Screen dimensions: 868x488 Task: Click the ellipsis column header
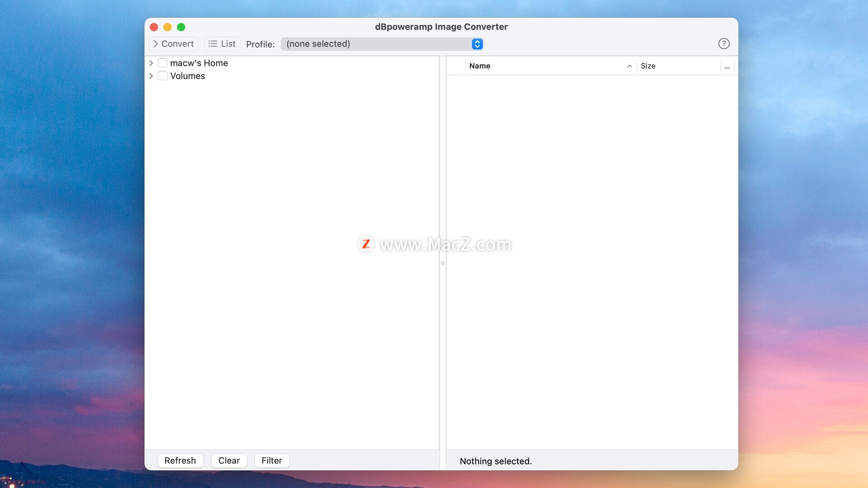click(x=727, y=66)
